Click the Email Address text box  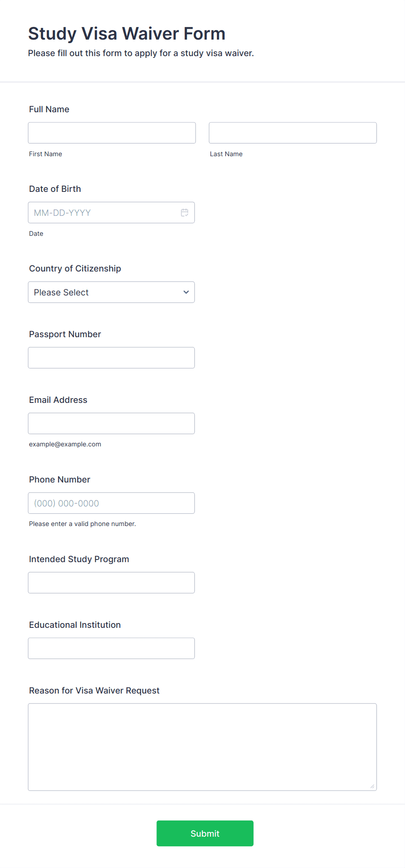point(111,424)
